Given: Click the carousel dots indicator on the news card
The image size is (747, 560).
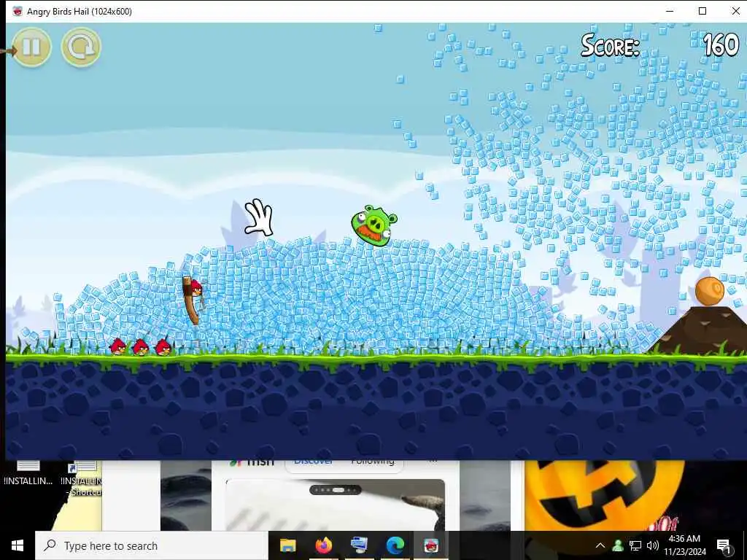Looking at the screenshot, I should pos(336,489).
